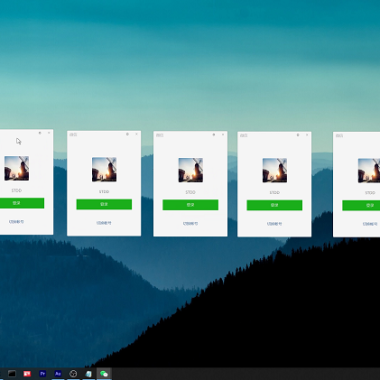Open Adobe After Effects from the taskbar
Viewport: 380px width, 380px height.
pos(58,374)
